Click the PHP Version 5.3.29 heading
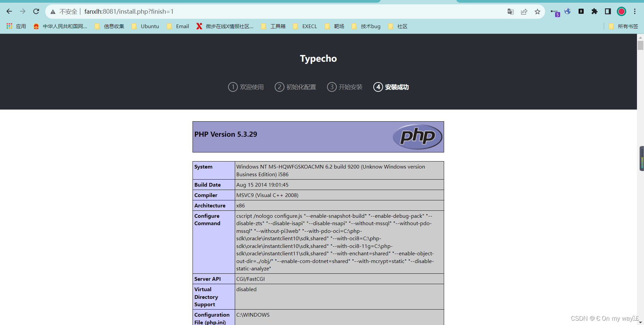The image size is (644, 325). pyautogui.click(x=226, y=134)
